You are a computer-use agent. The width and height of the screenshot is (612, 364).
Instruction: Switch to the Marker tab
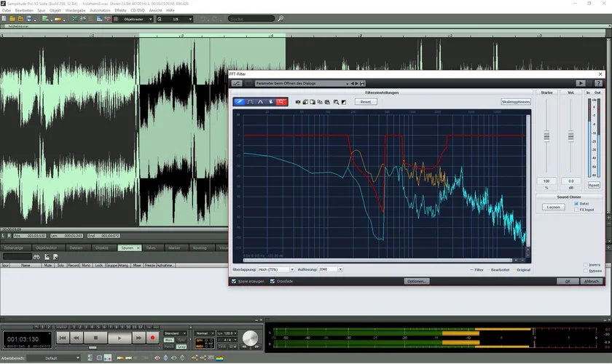pos(174,248)
